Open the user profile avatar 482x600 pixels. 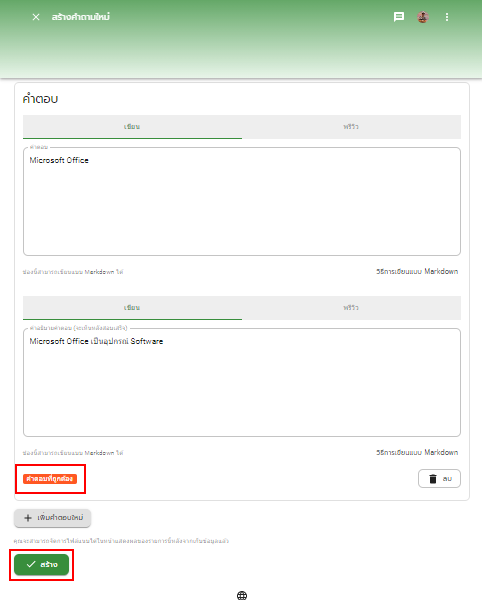423,17
